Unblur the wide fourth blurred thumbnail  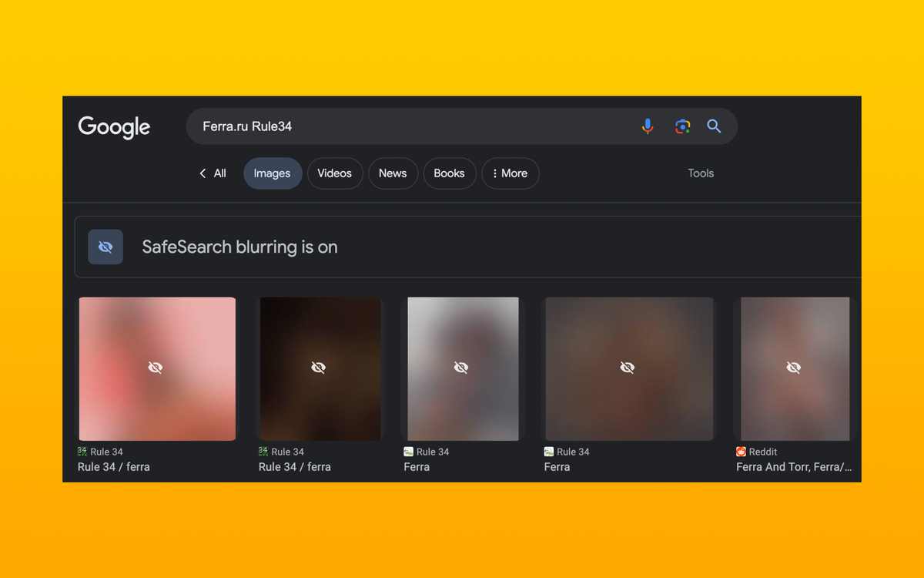click(629, 368)
